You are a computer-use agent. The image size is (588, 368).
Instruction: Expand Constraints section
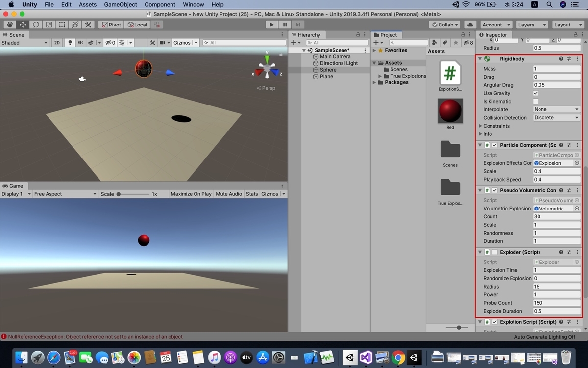point(481,126)
